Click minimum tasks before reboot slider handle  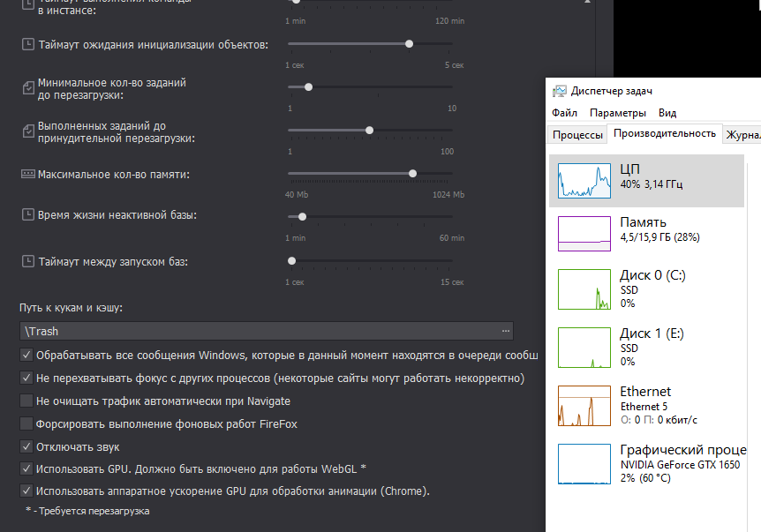click(x=308, y=87)
